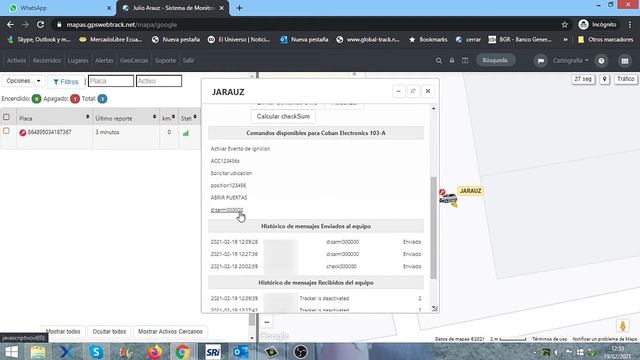Toggle the Tráfico map layer button
Screen dimensions: 640x360
tap(625, 79)
